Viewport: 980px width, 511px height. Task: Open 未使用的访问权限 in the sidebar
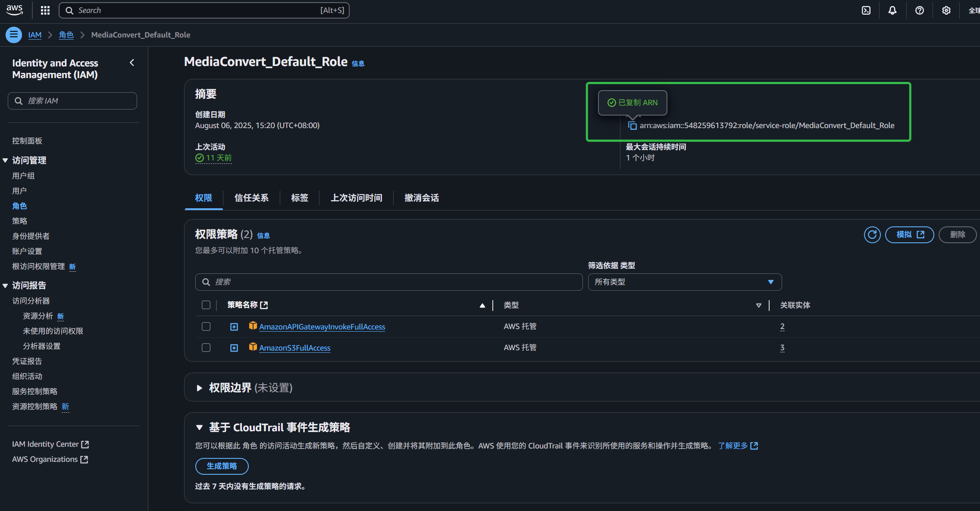[x=53, y=331]
